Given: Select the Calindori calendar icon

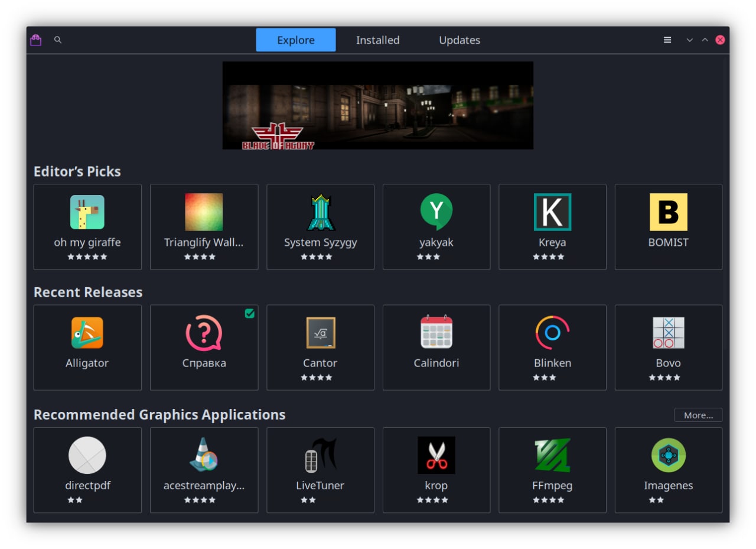Looking at the screenshot, I should [436, 332].
